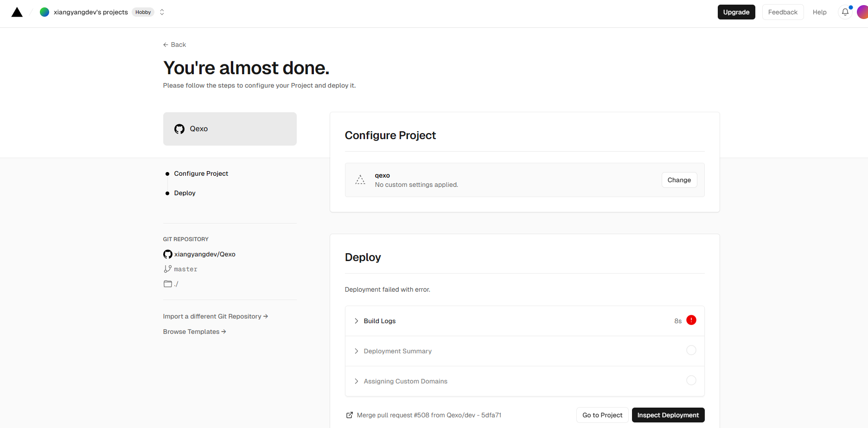Click the root directory folder icon
868x428 pixels.
tap(168, 284)
